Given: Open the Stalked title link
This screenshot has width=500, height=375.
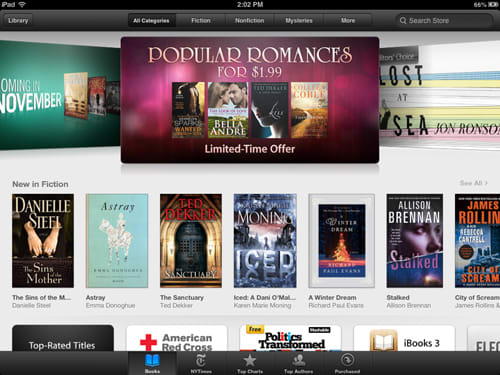Looking at the screenshot, I should tap(398, 297).
